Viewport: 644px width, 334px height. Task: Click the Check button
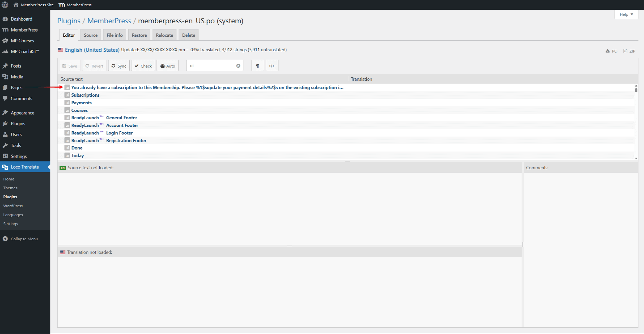143,66
